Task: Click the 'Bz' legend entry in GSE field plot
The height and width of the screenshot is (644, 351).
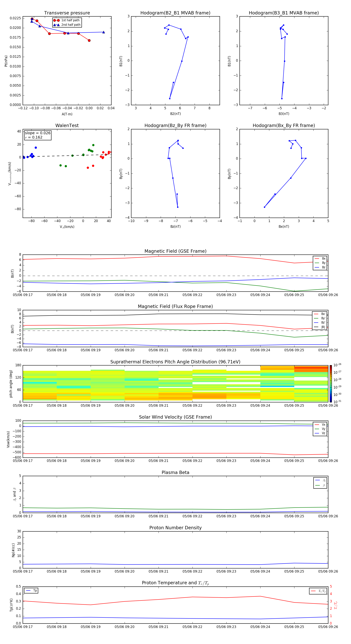Action: 320,267
